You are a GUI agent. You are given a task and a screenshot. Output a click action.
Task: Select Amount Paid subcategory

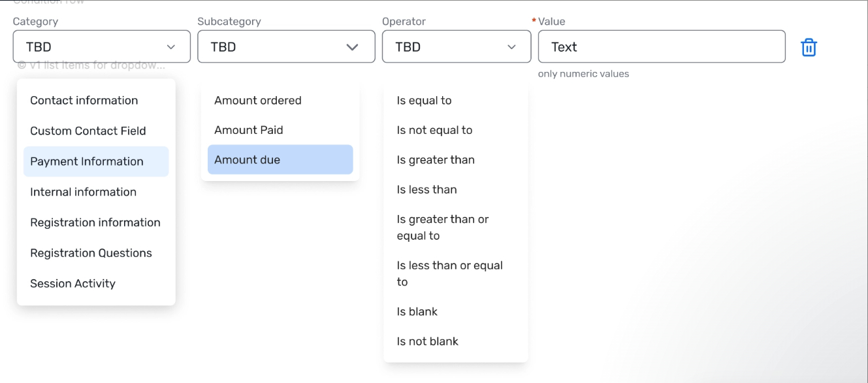[249, 130]
